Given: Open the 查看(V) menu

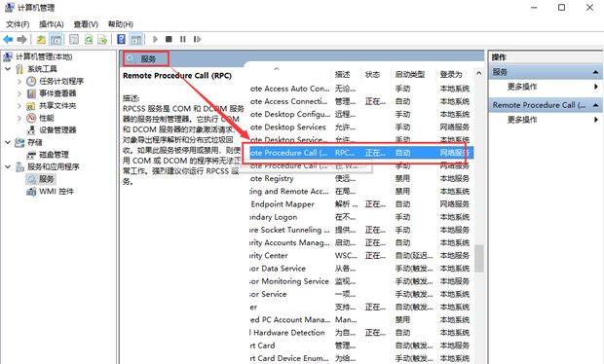Looking at the screenshot, I should (x=86, y=24).
